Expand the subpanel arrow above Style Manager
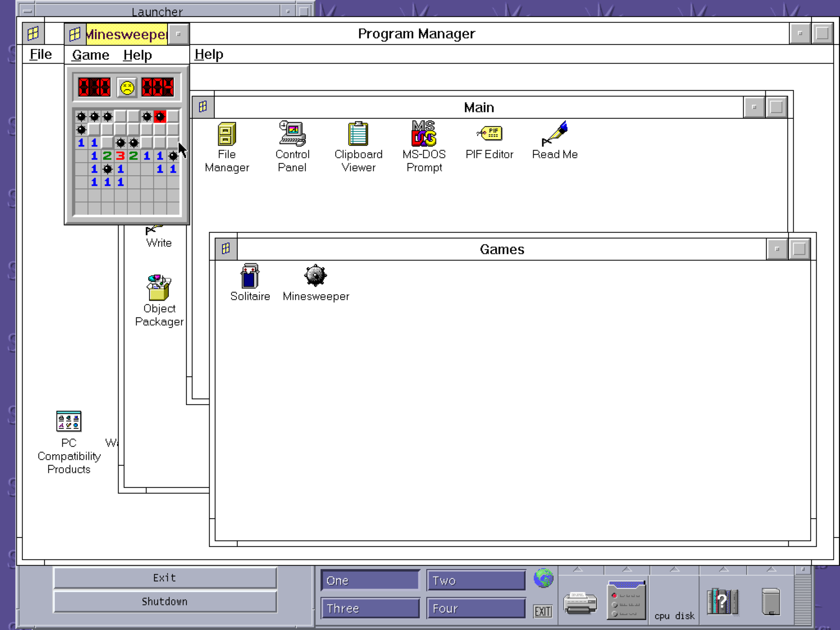 pyautogui.click(x=627, y=569)
